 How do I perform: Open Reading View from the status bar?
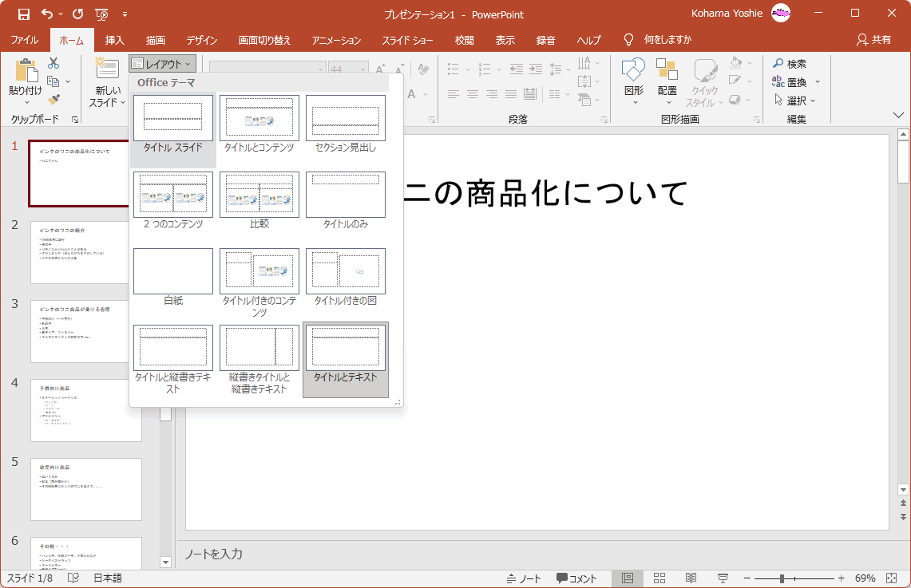coord(691,578)
